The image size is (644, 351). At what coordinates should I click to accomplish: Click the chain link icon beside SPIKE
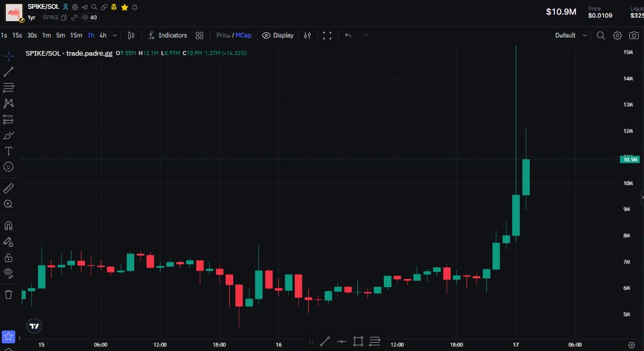(74, 18)
